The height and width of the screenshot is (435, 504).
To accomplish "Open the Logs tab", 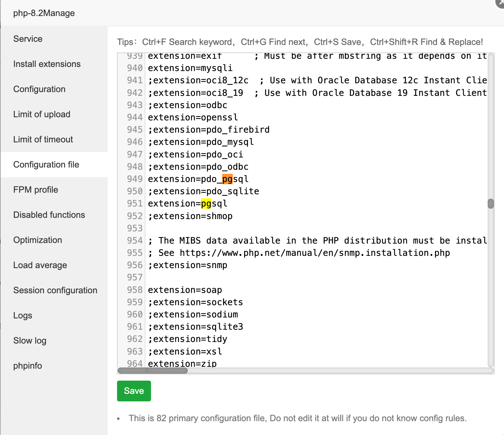I will click(23, 316).
